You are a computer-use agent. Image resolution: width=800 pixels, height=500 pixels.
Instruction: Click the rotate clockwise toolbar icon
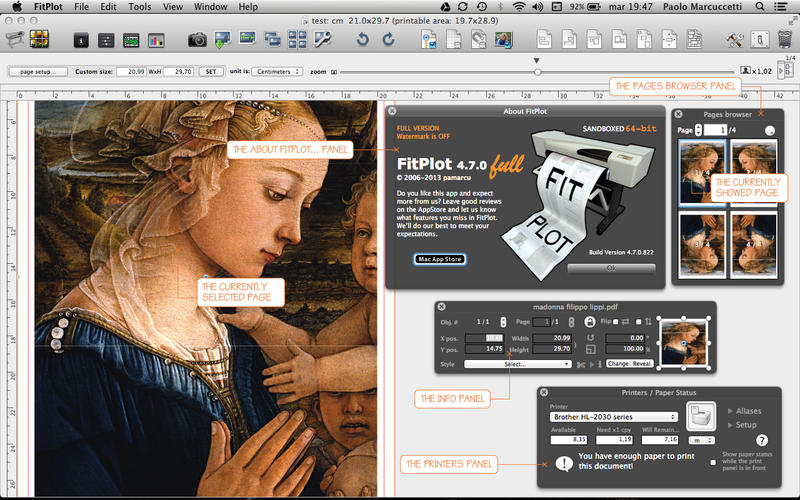(x=388, y=40)
